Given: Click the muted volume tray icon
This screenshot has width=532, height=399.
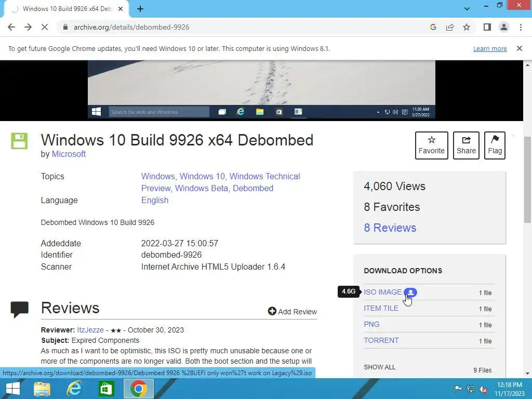Looking at the screenshot, I should 483,389.
